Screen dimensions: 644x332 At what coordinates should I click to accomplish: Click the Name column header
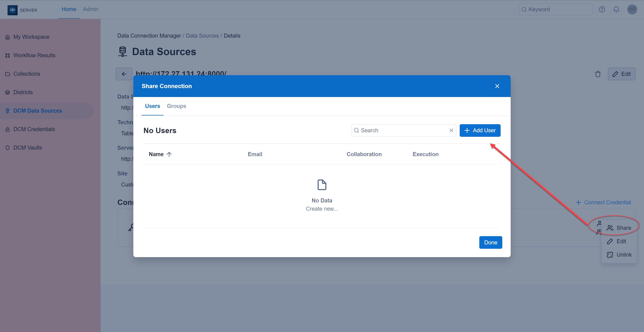click(156, 154)
